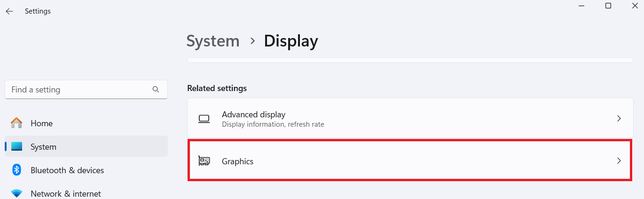Expand the Advanced display chevron arrow
Screen dimensions: 644x199
pos(619,119)
